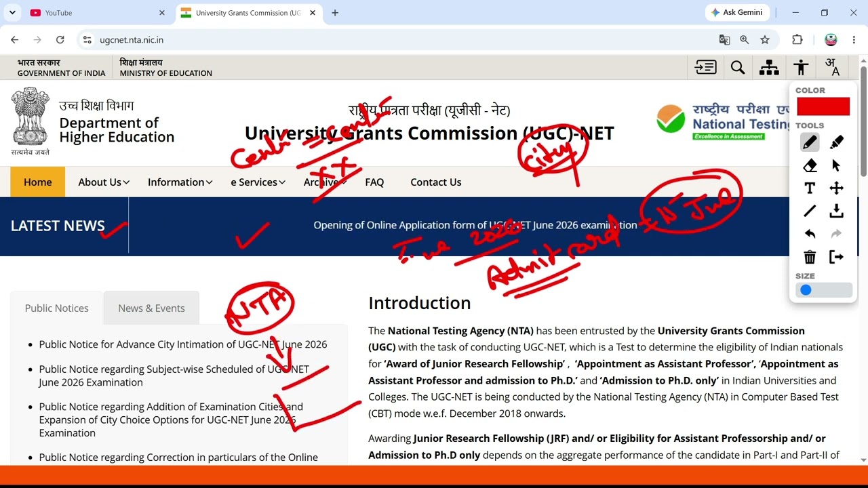This screenshot has height=488, width=868.
Task: Open the Chrome profile avatar
Action: (831, 40)
